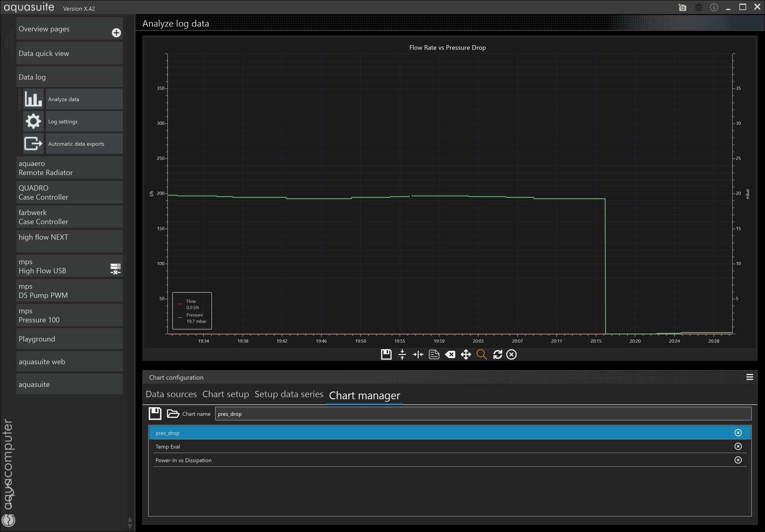This screenshot has width=765, height=532.
Task: Click the backspace-shaped delete icon under chart
Action: pyautogui.click(x=450, y=354)
